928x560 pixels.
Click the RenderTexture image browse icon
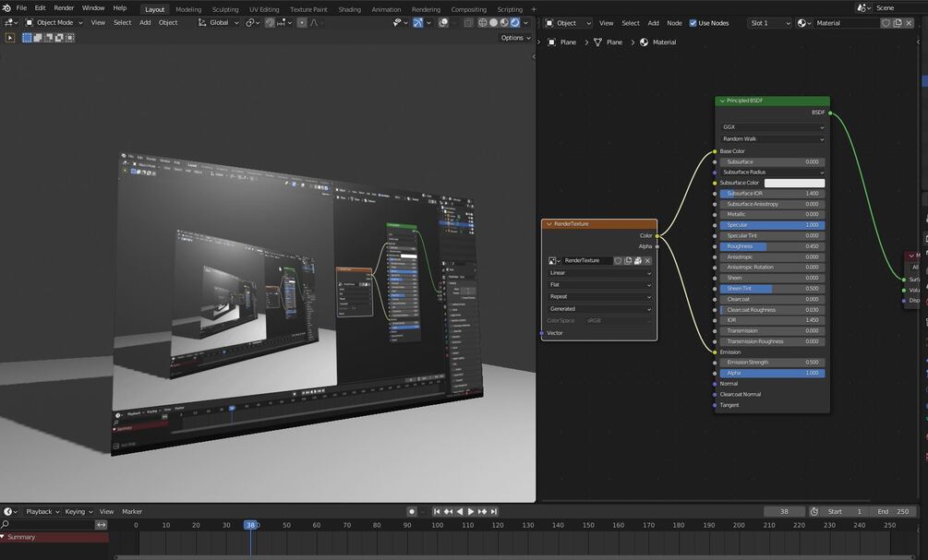click(x=553, y=261)
